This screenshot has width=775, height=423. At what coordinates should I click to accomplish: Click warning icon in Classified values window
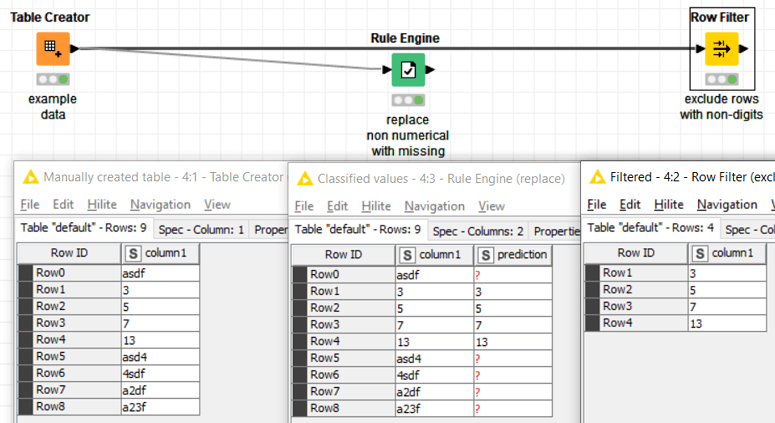(304, 179)
